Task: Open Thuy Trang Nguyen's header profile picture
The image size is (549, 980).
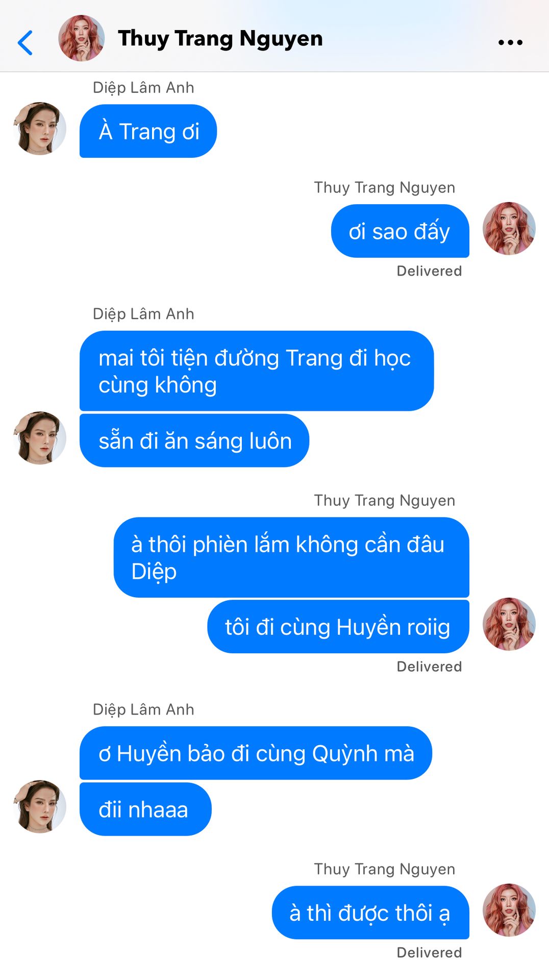Action: point(82,38)
